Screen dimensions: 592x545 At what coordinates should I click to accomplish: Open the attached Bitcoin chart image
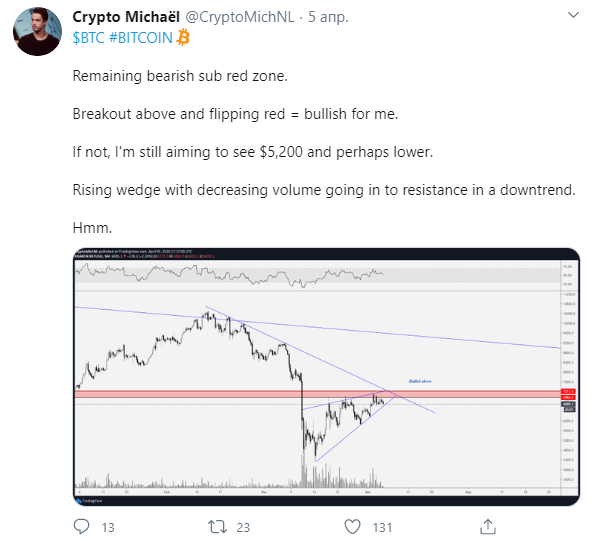point(326,377)
